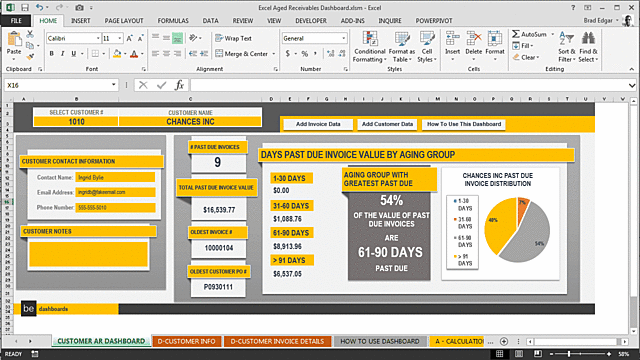Click the Add Customer Data button

pos(387,124)
